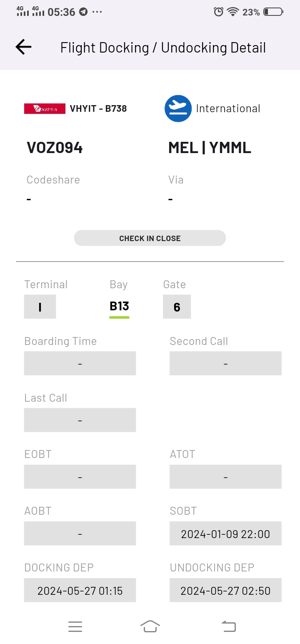Tap the Virgin Australia airline logo
Viewport: 300px width, 644px height.
(45, 108)
